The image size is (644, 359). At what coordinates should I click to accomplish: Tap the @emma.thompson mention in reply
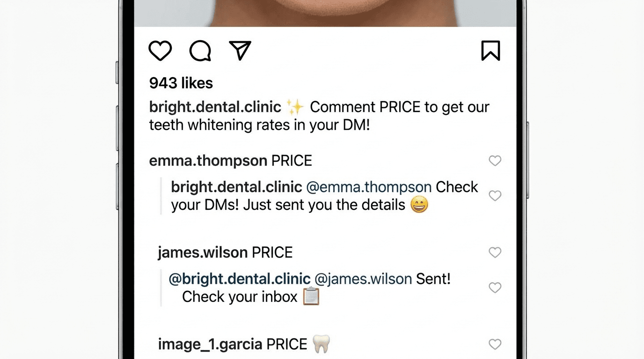coord(369,187)
